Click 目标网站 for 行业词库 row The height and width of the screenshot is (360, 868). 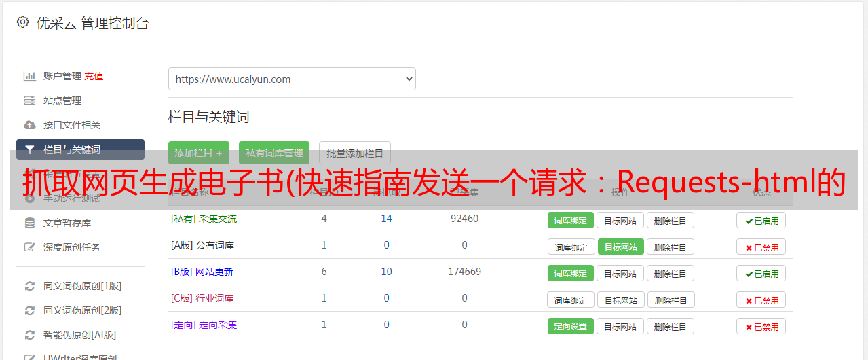click(620, 300)
